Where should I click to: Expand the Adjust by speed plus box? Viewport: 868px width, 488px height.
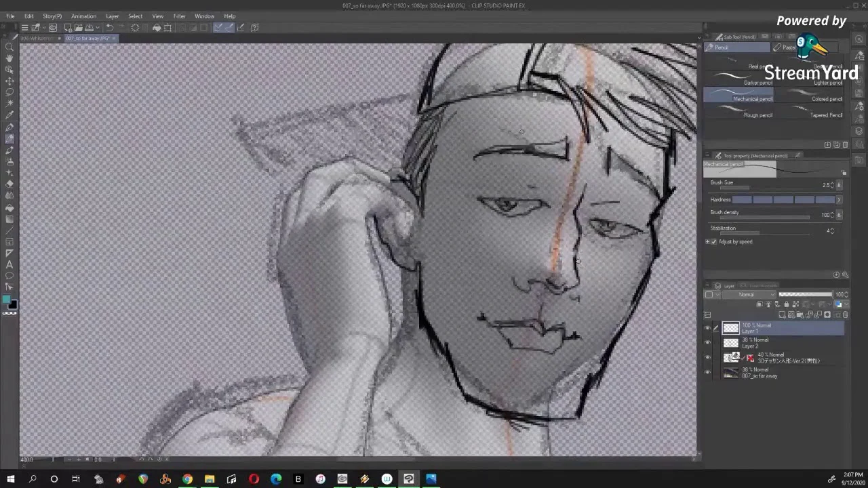707,242
